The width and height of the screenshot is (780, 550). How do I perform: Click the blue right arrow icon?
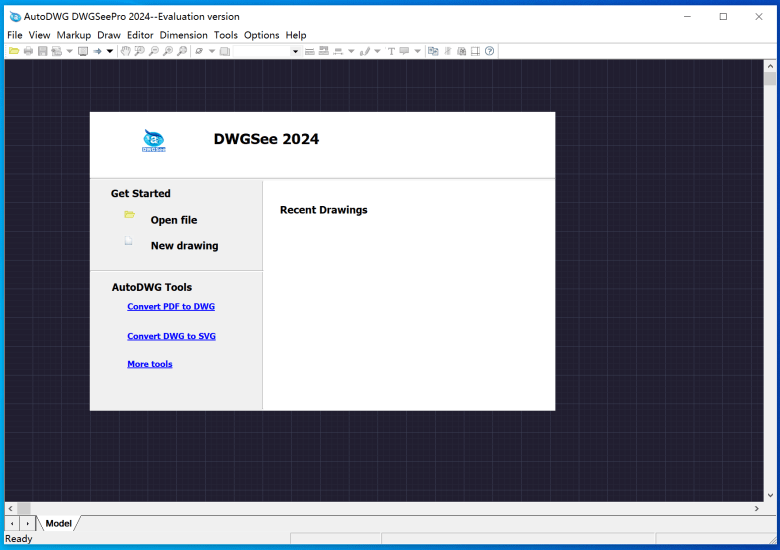97,51
